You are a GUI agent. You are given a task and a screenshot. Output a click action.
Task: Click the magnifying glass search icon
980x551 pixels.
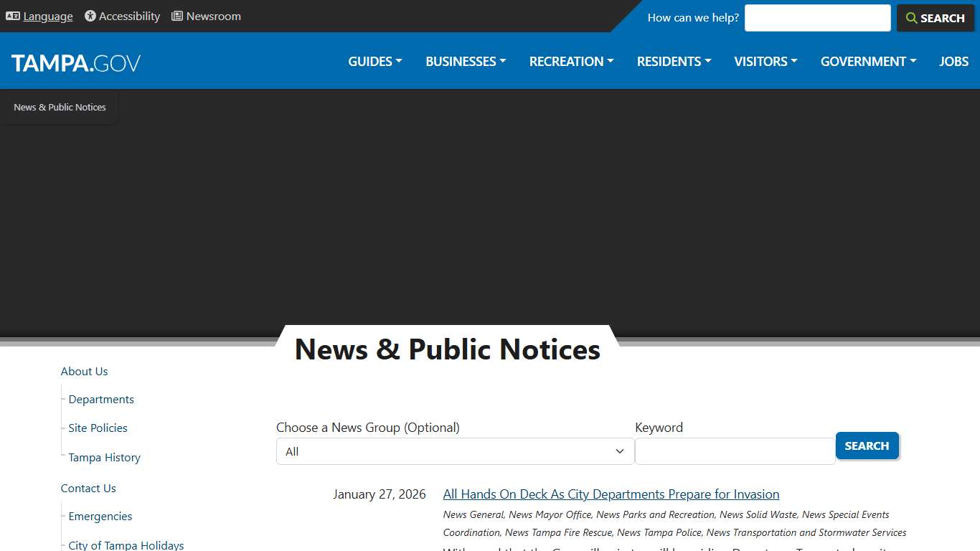(912, 18)
